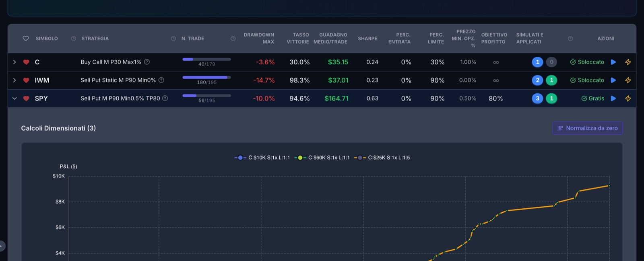This screenshot has height=261, width=644.
Task: Click Sbloccato status on IWM row
Action: [x=587, y=80]
